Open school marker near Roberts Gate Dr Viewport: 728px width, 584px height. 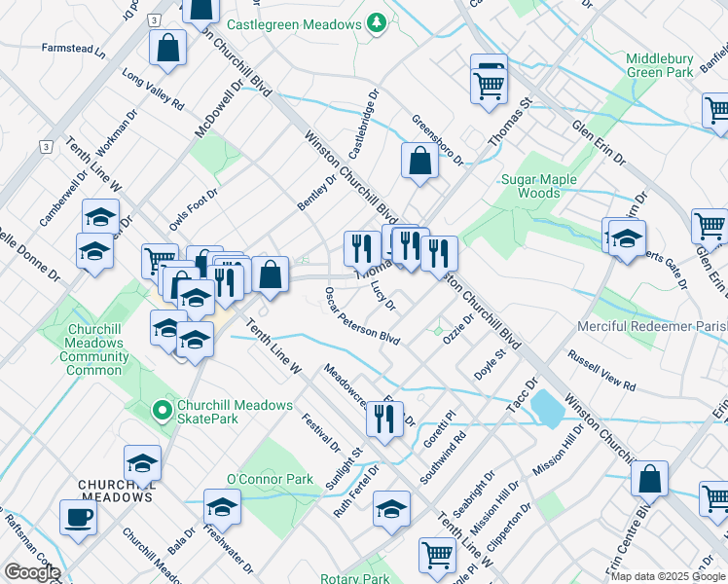(x=627, y=241)
